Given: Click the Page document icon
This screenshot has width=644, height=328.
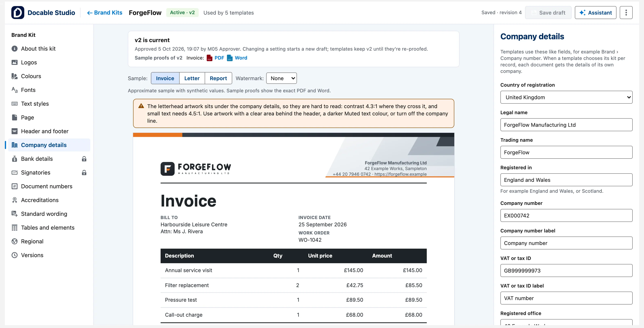Looking at the screenshot, I should tap(15, 117).
